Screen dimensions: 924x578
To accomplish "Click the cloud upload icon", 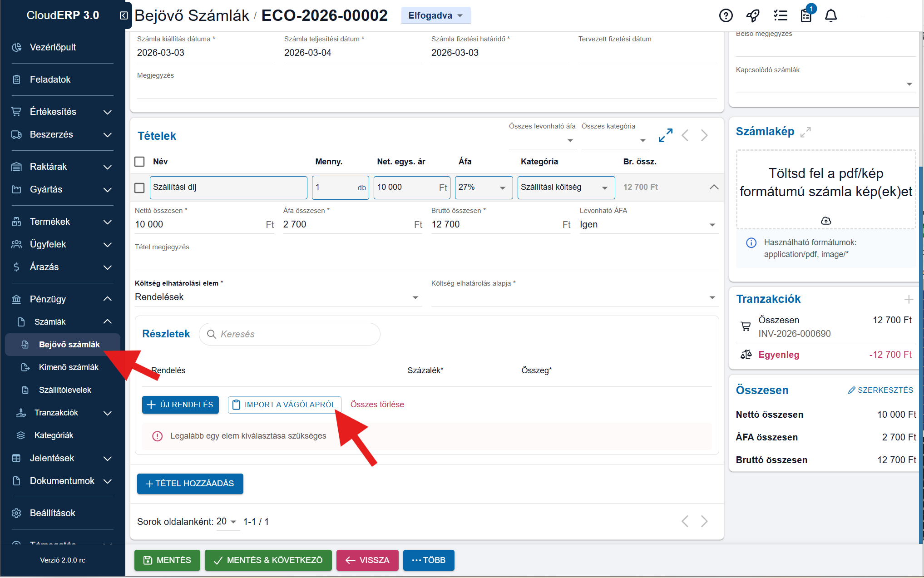I will (826, 221).
